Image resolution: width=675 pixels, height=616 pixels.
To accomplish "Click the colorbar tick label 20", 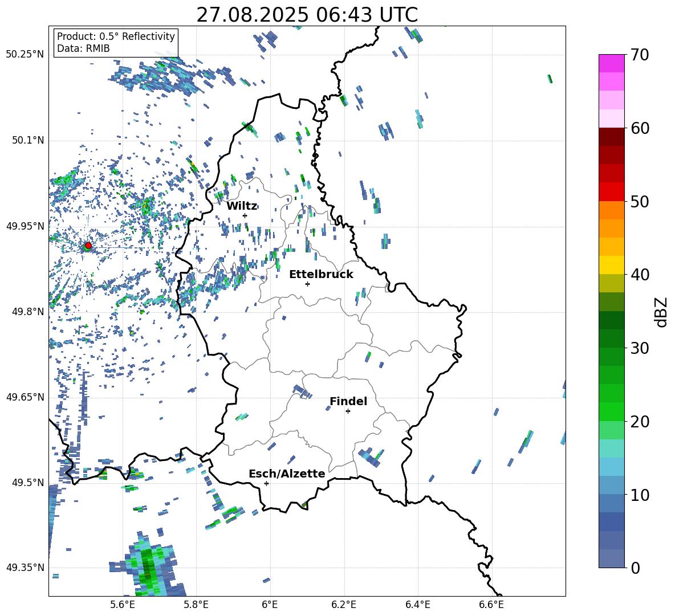I will (640, 422).
